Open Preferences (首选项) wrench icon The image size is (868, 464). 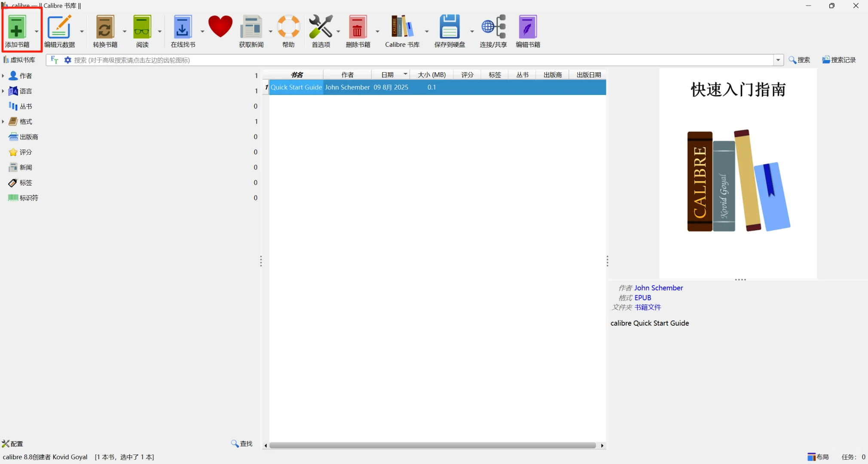tap(321, 27)
